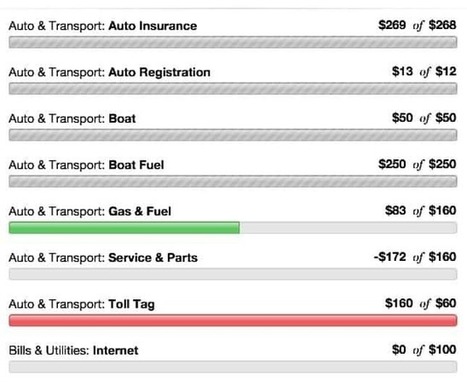Image resolution: width=467 pixels, height=387 pixels.
Task: Click the $250 of $250 amount
Action: pos(417,164)
